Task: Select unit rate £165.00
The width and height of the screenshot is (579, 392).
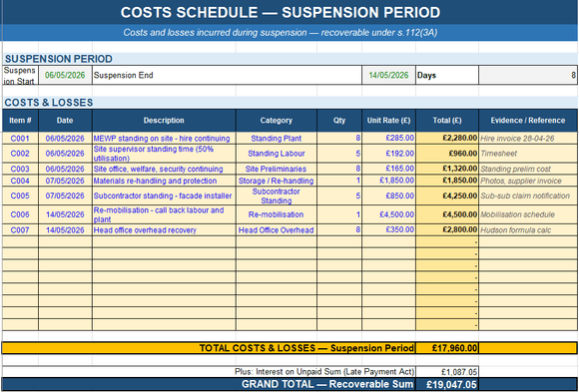Action: coord(389,169)
